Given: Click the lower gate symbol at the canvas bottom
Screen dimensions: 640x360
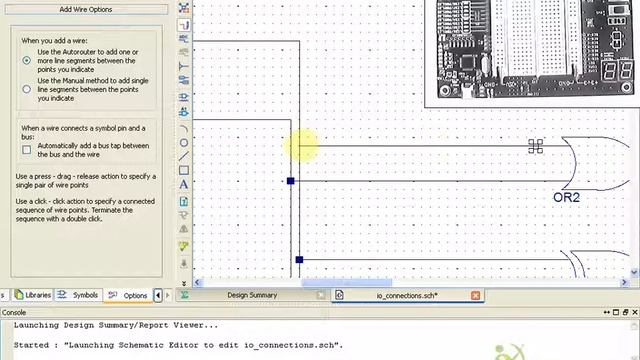Looking at the screenshot, I should (595, 264).
